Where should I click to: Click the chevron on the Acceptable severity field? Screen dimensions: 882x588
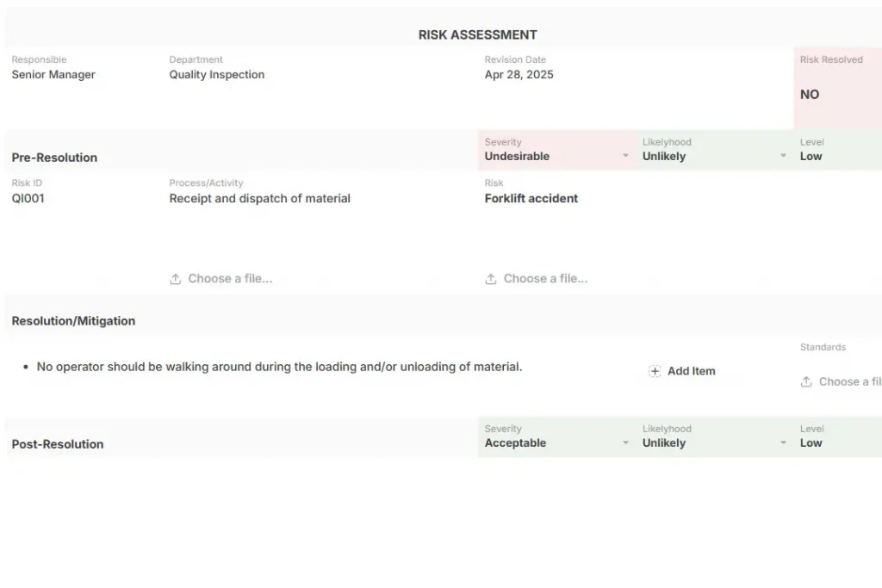click(625, 443)
